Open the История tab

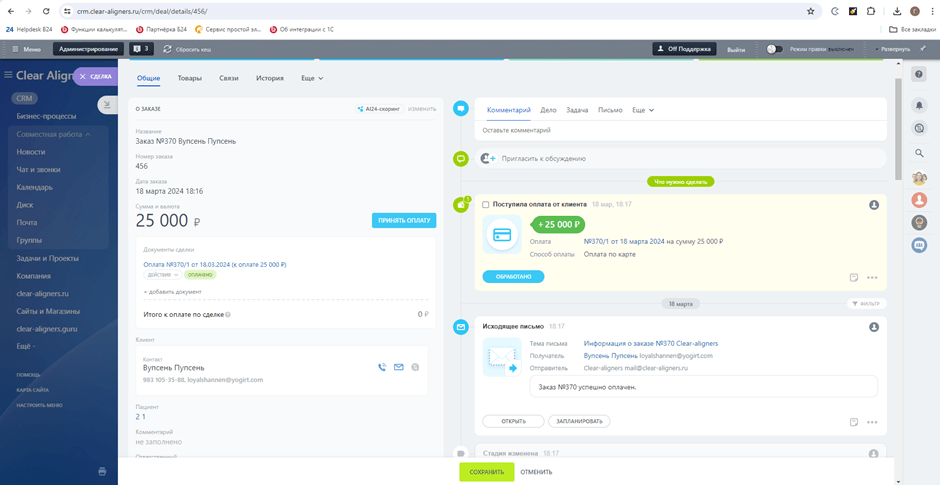(270, 78)
